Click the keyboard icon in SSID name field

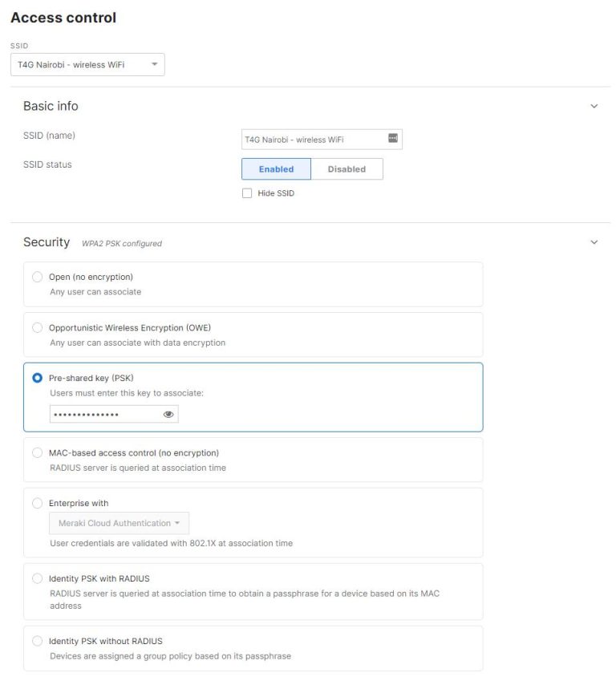click(x=393, y=139)
